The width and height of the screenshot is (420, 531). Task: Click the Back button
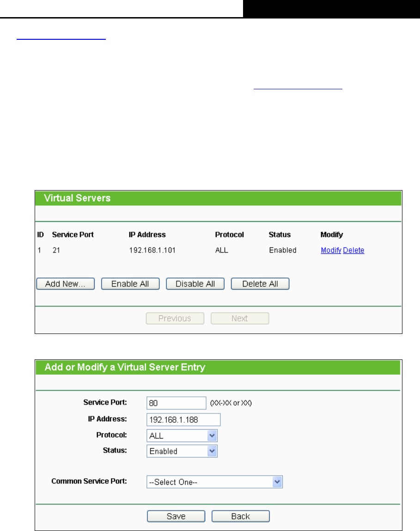click(241, 517)
